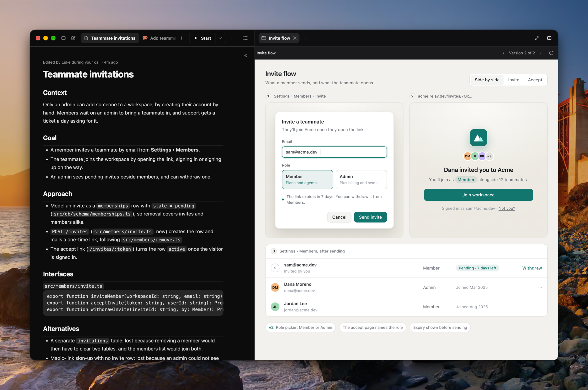Screen dimensions: 588x390
Task: Select the Side by side view
Action: tap(487, 80)
